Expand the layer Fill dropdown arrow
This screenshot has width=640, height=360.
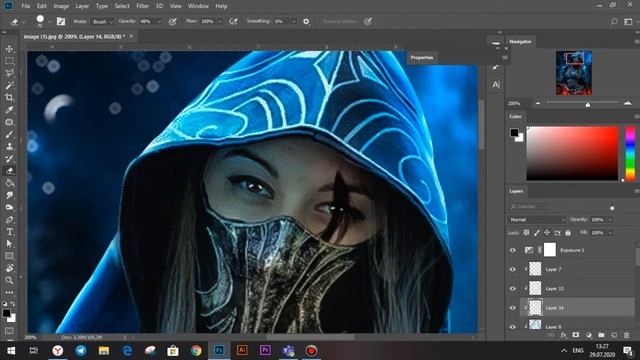click(x=610, y=233)
